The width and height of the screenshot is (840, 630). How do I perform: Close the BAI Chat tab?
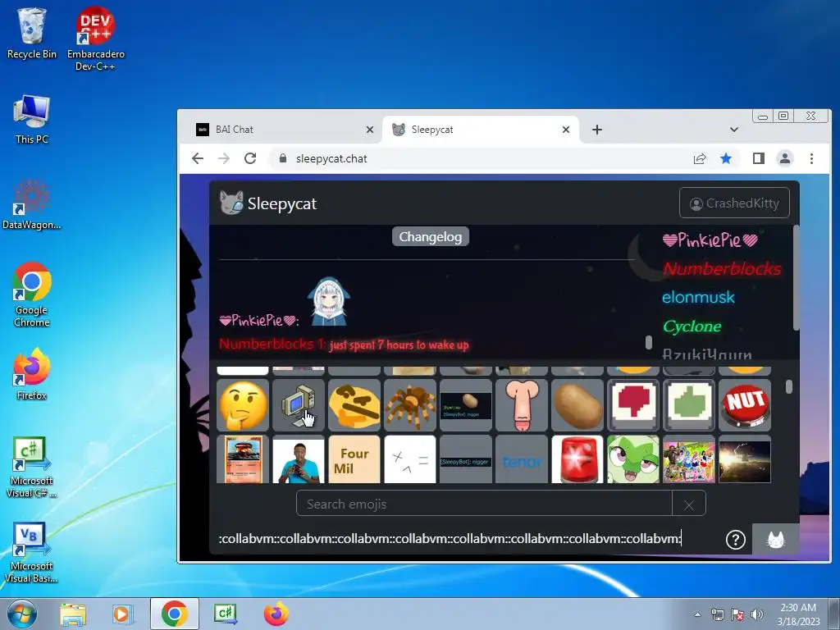[370, 130]
